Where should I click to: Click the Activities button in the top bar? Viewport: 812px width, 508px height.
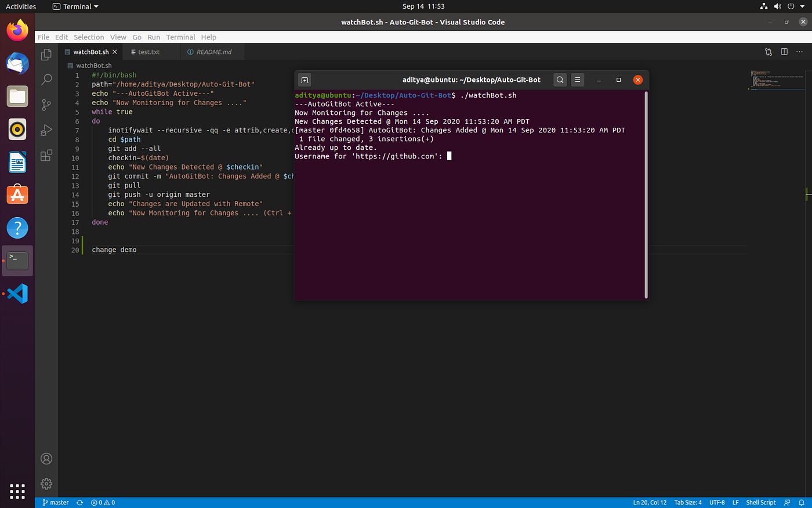21,6
